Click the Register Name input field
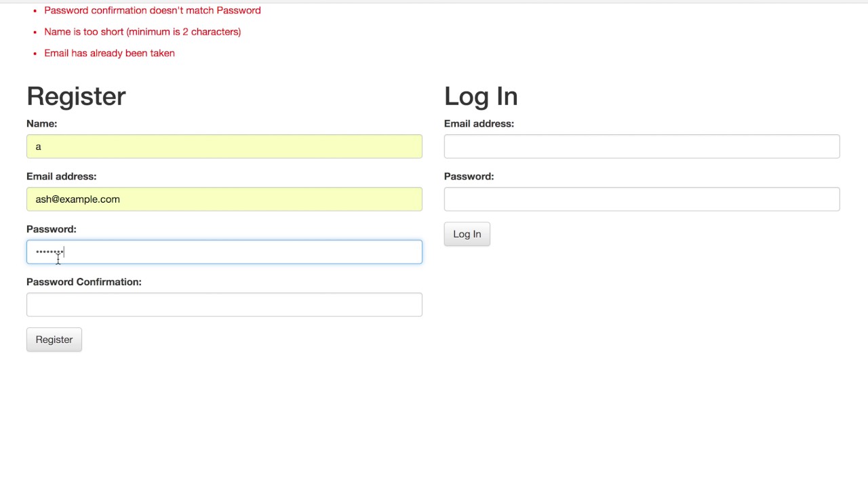The height and width of the screenshot is (488, 868). (x=224, y=146)
